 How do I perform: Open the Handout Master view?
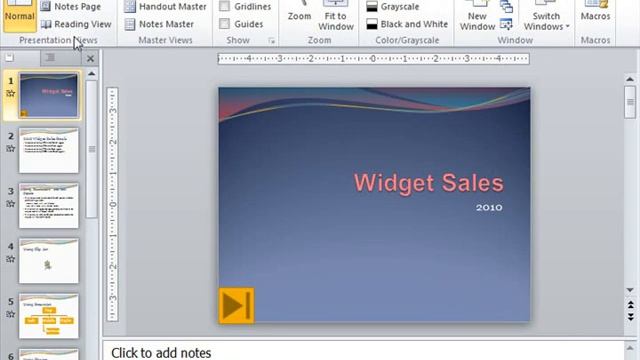click(165, 7)
